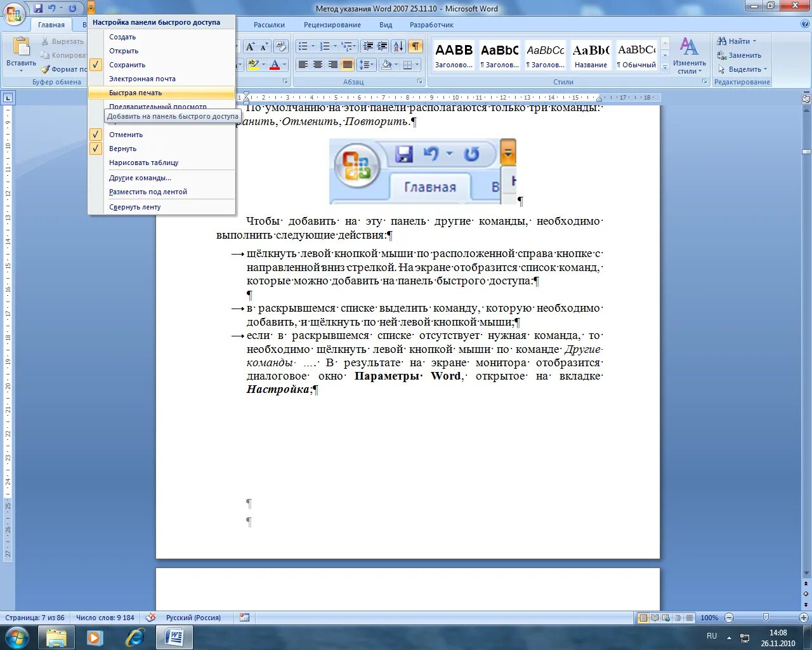Click the red font color letter A
This screenshot has height=650, width=812.
[x=274, y=65]
